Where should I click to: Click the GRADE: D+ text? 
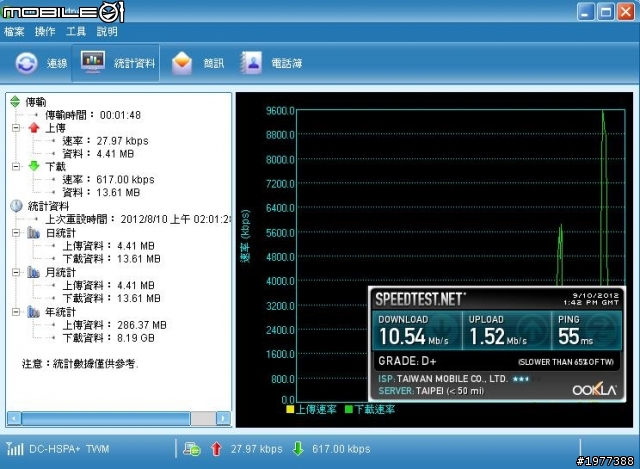pyautogui.click(x=407, y=361)
